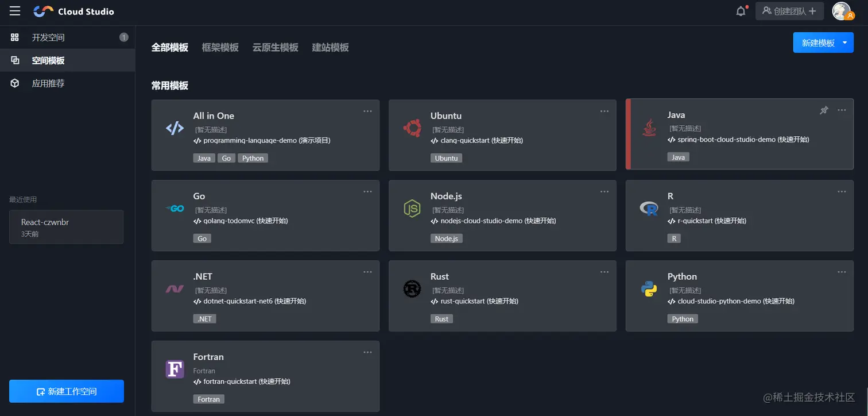
Task: Click the 开发空间 count badge
Action: 124,37
